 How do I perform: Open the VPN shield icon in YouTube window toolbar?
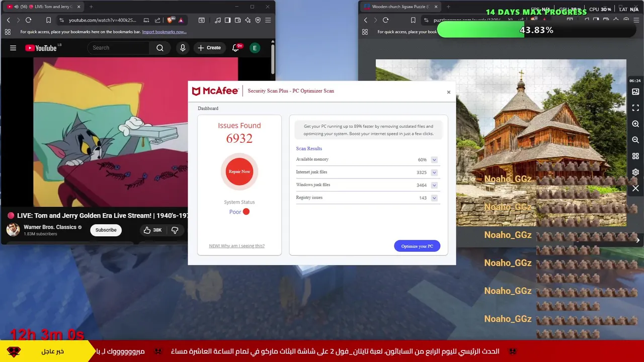[x=258, y=20]
